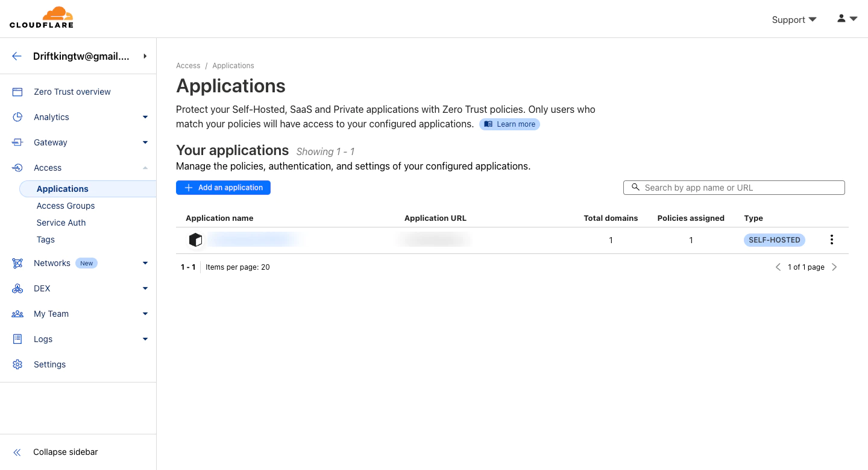The height and width of the screenshot is (470, 868).
Task: Click the Search by app name or URL field
Action: click(x=734, y=188)
